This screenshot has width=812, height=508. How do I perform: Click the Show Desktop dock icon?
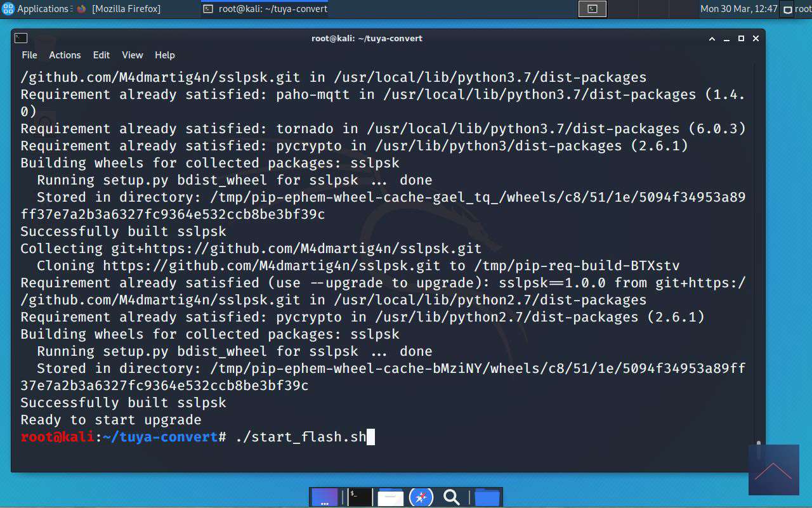pos(325,497)
